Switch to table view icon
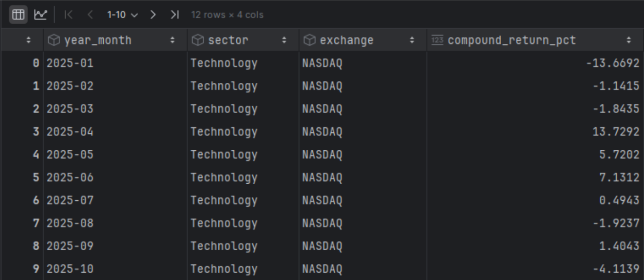The height and width of the screenshot is (280, 644). click(x=18, y=15)
